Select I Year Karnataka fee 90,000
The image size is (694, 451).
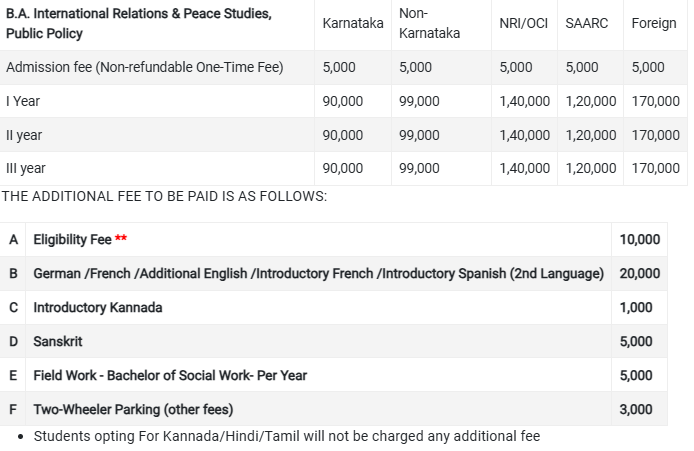coord(343,101)
